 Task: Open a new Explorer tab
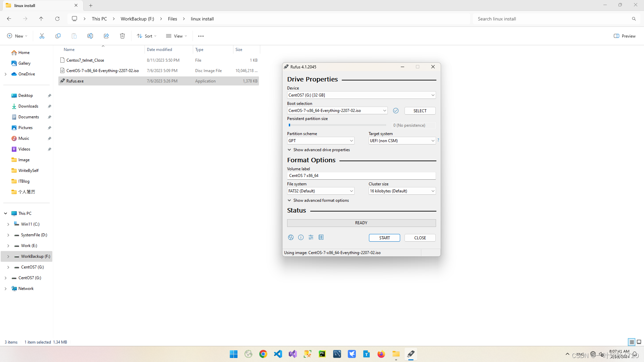pyautogui.click(x=91, y=5)
